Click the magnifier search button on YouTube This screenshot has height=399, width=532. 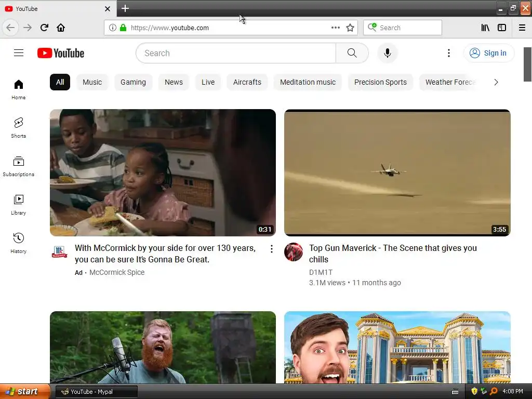click(x=352, y=53)
